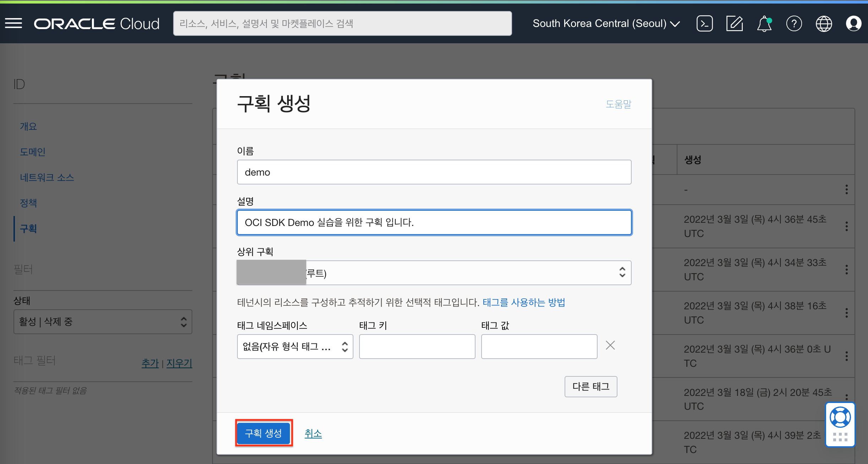
Task: Click 지우기 in tag filter section
Action: point(179,363)
